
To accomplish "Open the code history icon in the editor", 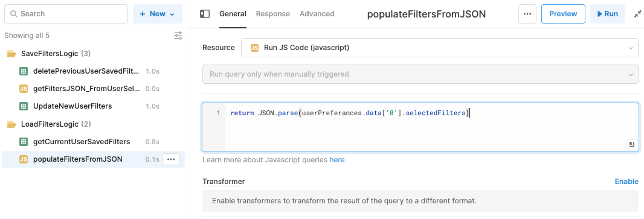I will (632, 145).
